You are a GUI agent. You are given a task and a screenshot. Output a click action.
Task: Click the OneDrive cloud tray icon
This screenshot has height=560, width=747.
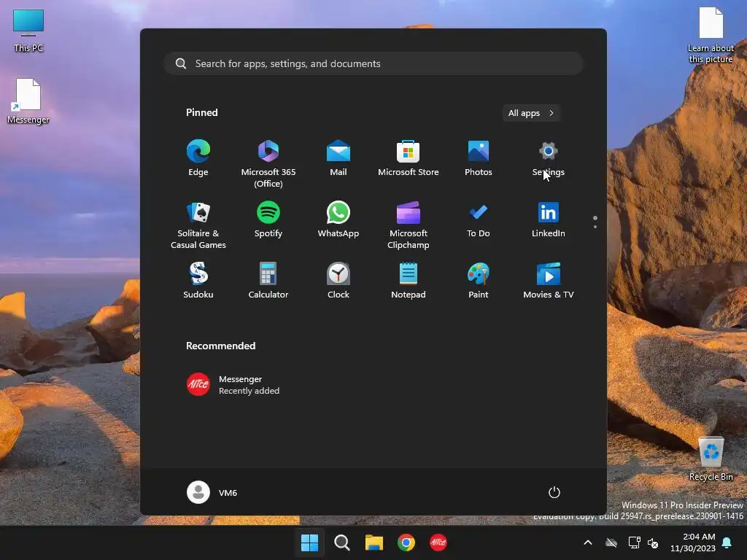point(611,542)
